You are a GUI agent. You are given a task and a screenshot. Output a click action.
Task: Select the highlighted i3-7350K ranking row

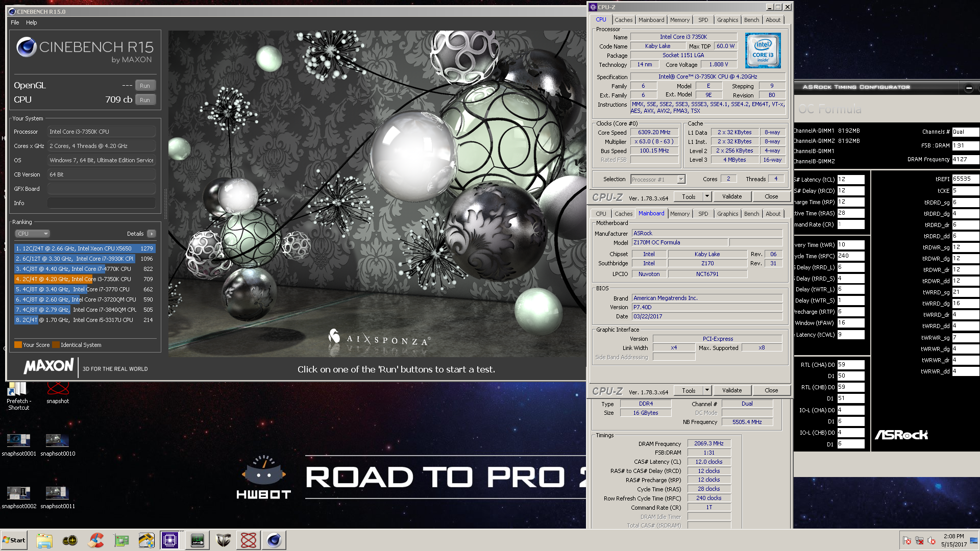tap(85, 279)
